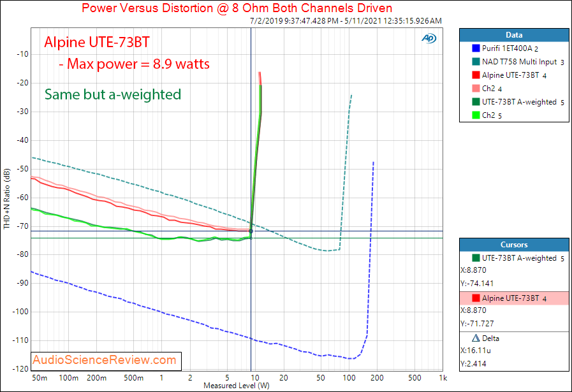The width and height of the screenshot is (572, 392).
Task: Select the UTE-73BT A-weighted cursor row
Action: pos(514,258)
